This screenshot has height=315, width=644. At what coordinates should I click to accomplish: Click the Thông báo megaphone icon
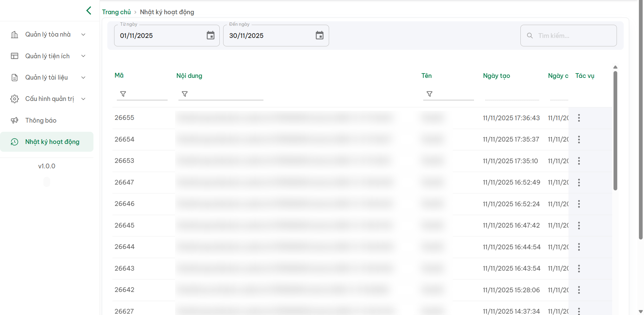[x=15, y=120]
